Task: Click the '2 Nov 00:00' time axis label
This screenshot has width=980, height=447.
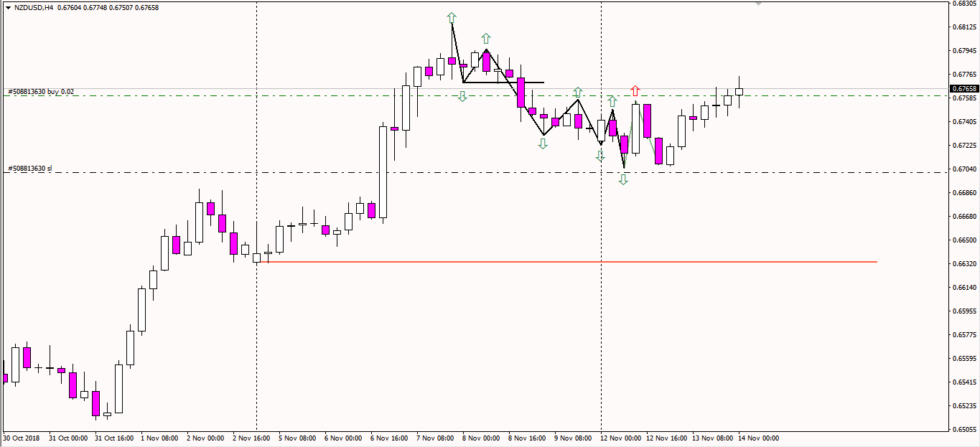Action: 205,438
